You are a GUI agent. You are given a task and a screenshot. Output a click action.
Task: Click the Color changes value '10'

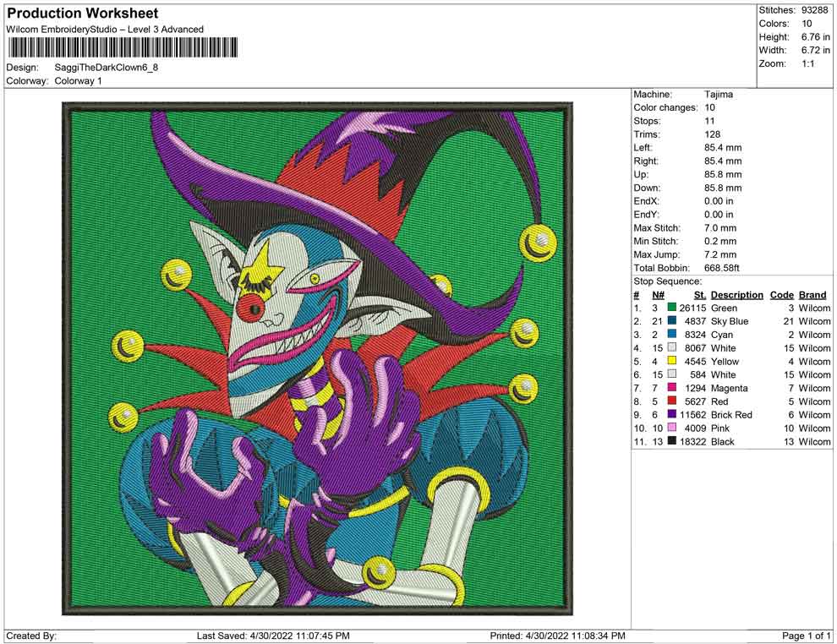(709, 108)
